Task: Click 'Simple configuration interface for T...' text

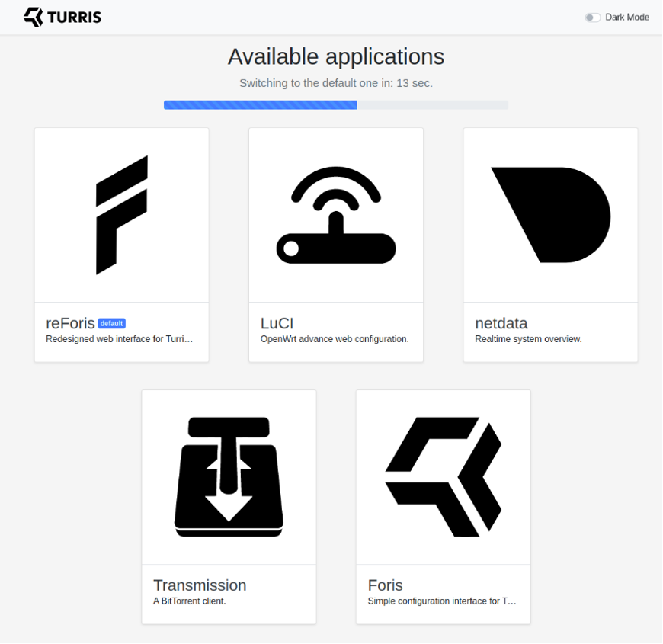Action: tap(442, 601)
